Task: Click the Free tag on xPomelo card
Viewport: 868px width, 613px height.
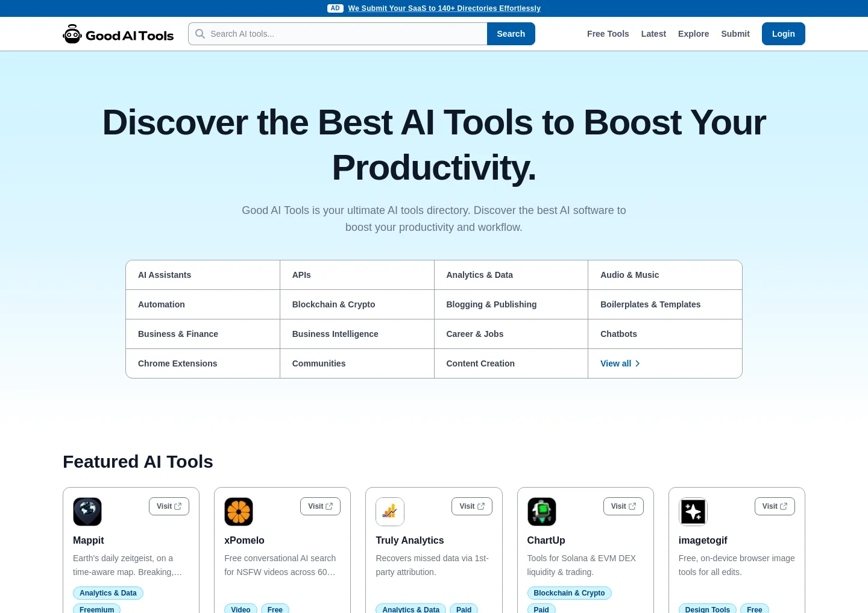Action: click(x=275, y=609)
